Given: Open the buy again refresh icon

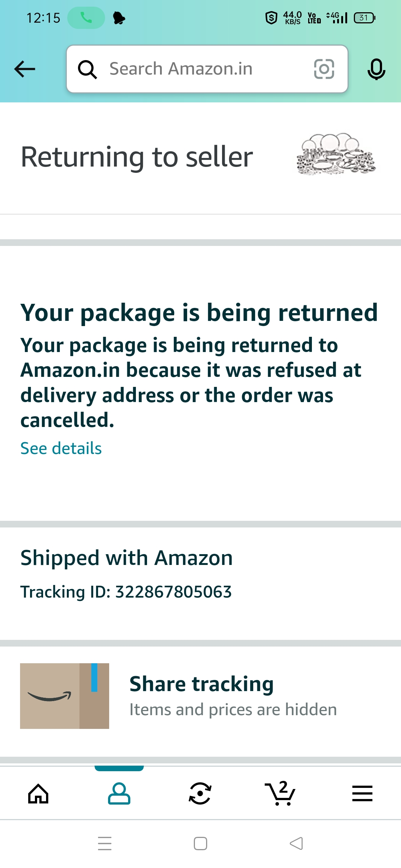Looking at the screenshot, I should click(x=200, y=794).
